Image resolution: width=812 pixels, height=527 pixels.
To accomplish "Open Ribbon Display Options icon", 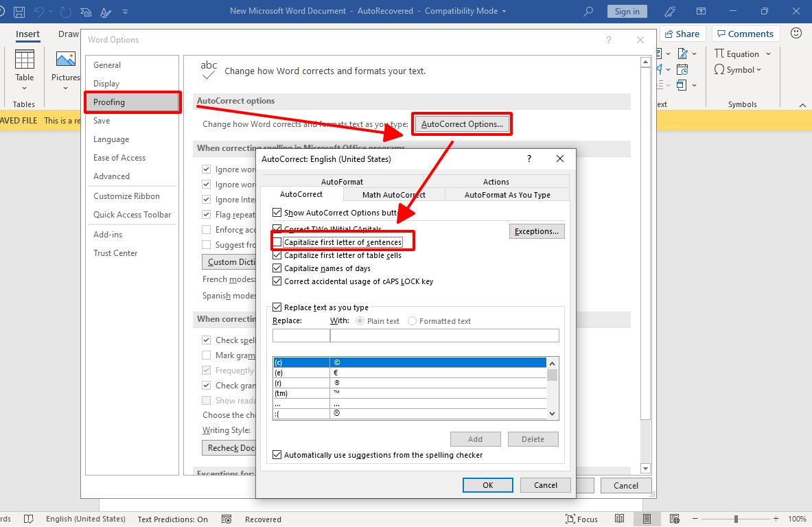I will pyautogui.click(x=701, y=12).
